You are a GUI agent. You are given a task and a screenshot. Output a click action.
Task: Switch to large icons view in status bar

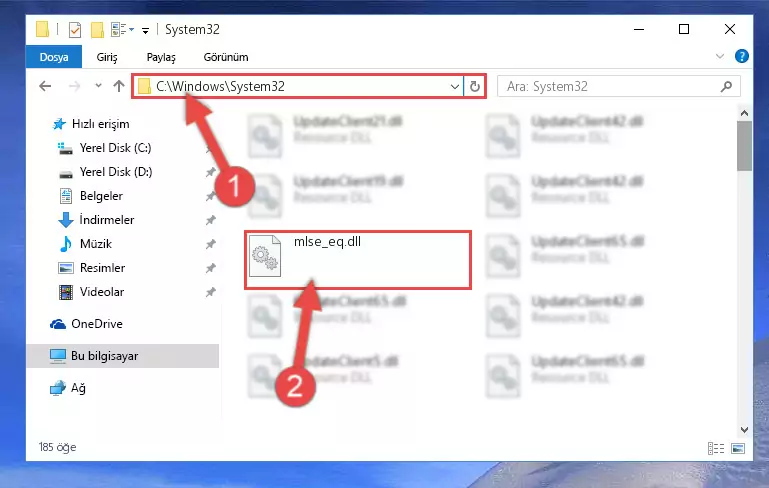click(x=738, y=448)
